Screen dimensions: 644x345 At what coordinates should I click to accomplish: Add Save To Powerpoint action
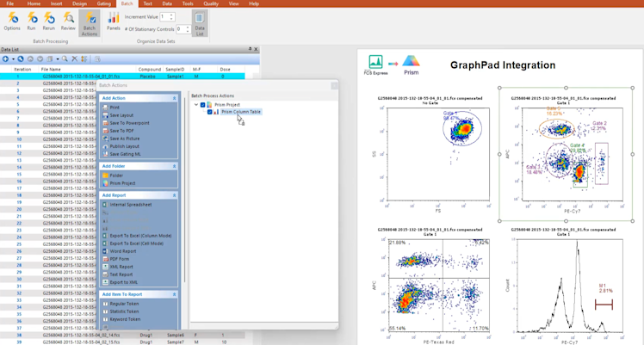pyautogui.click(x=129, y=123)
